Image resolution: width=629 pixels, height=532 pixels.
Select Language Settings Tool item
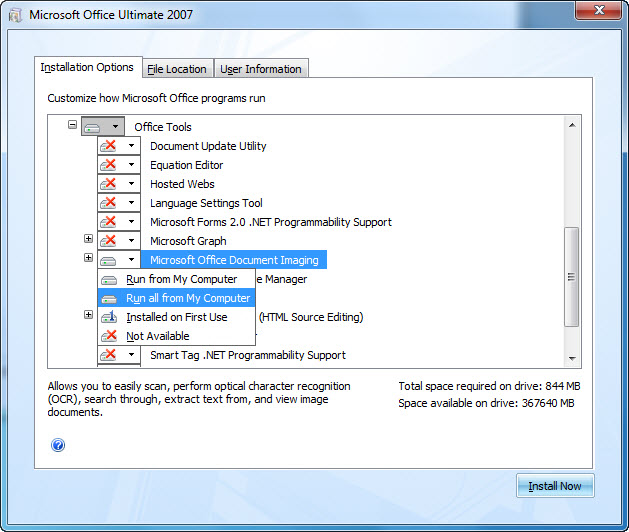click(x=206, y=203)
